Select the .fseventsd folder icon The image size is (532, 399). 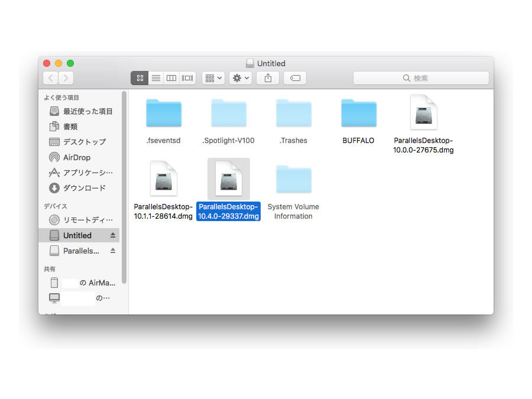(x=164, y=113)
